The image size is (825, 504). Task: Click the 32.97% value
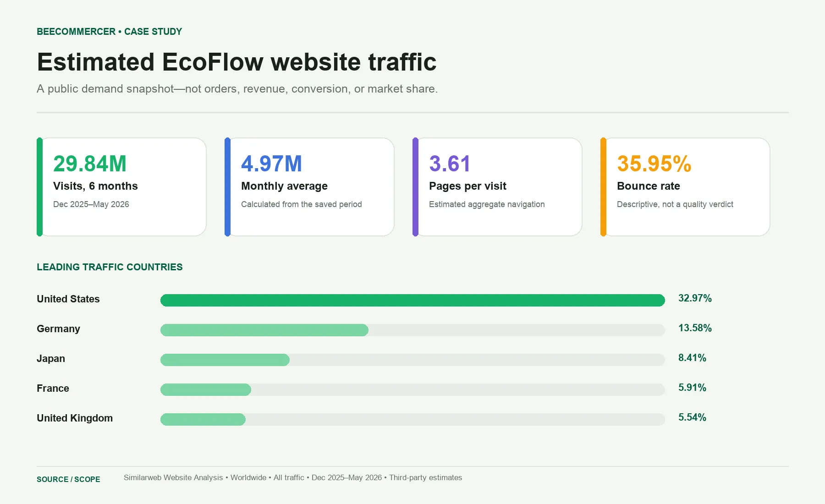pos(695,298)
